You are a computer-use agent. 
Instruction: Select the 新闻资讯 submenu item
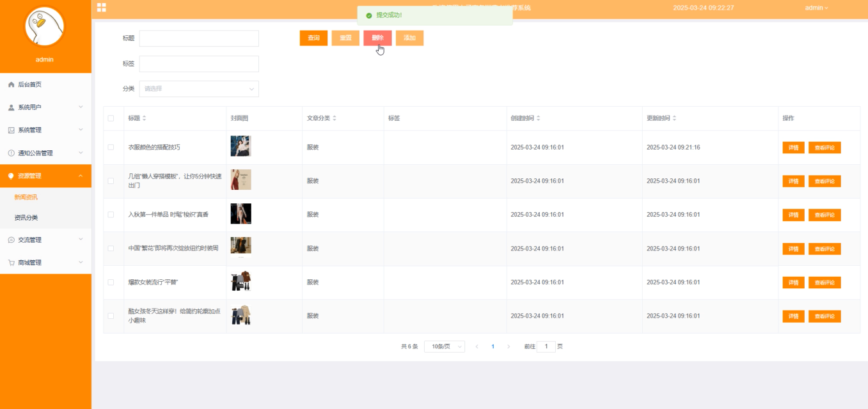point(45,197)
